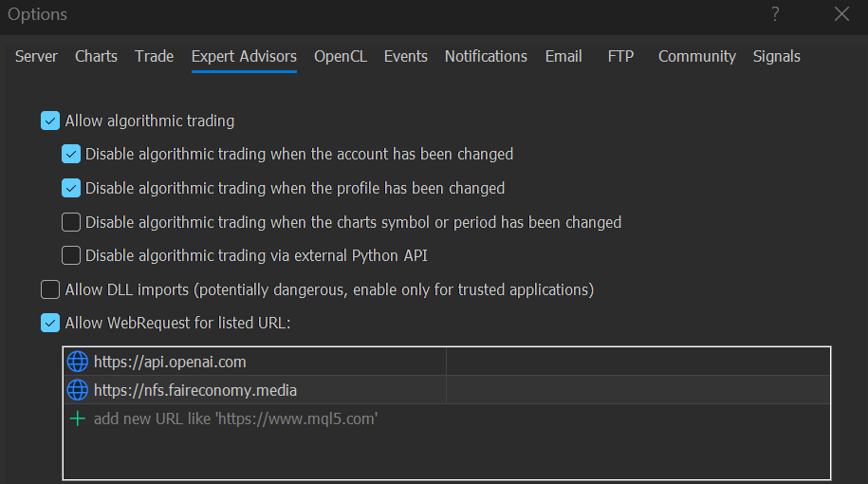Image resolution: width=868 pixels, height=484 pixels.
Task: Enable Allow DLL imports option
Action: coord(50,289)
